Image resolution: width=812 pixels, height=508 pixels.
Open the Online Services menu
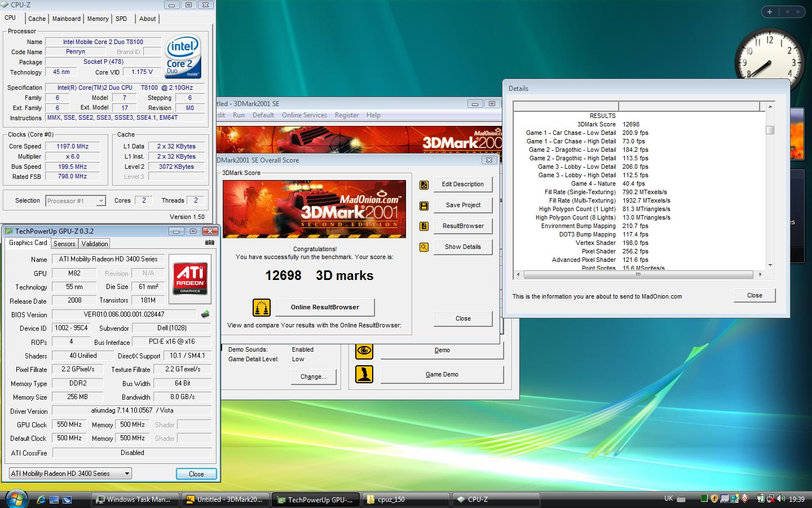[x=304, y=115]
